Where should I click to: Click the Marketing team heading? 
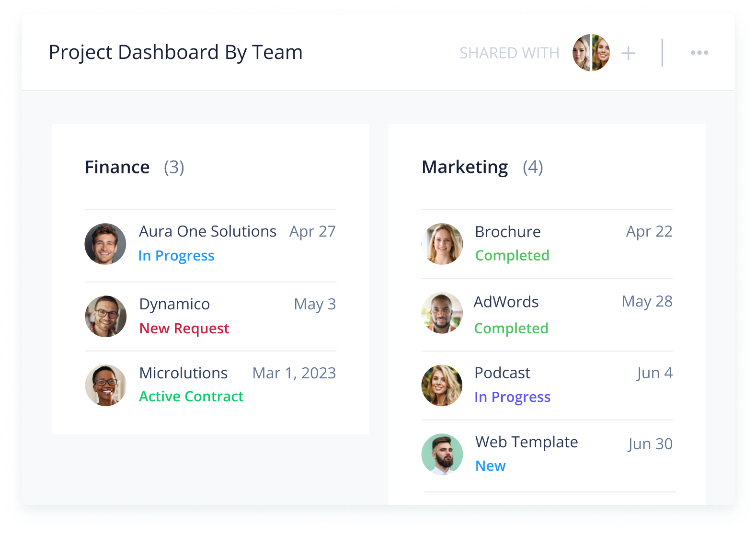(465, 167)
